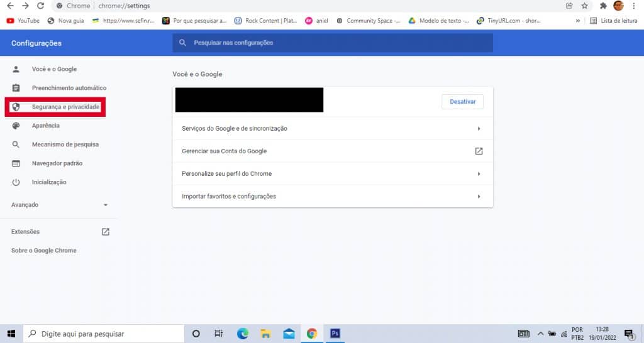Open the Mail app on taskbar
644x343 pixels.
(x=289, y=334)
